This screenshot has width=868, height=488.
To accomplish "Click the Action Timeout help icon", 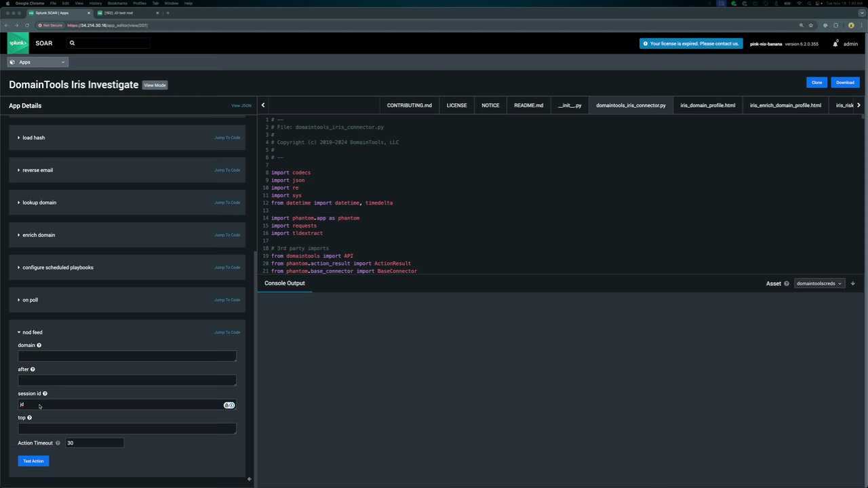I will [58, 443].
